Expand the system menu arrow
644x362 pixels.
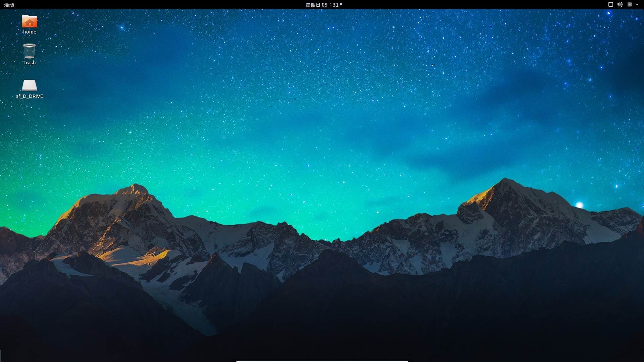tap(637, 5)
